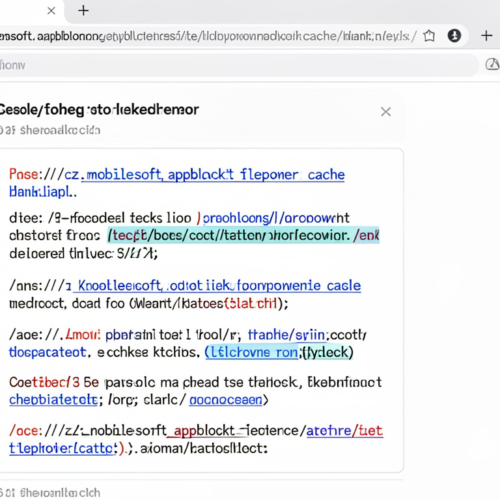Close the dialog panel with X
The width and height of the screenshot is (500, 500).
(386, 112)
